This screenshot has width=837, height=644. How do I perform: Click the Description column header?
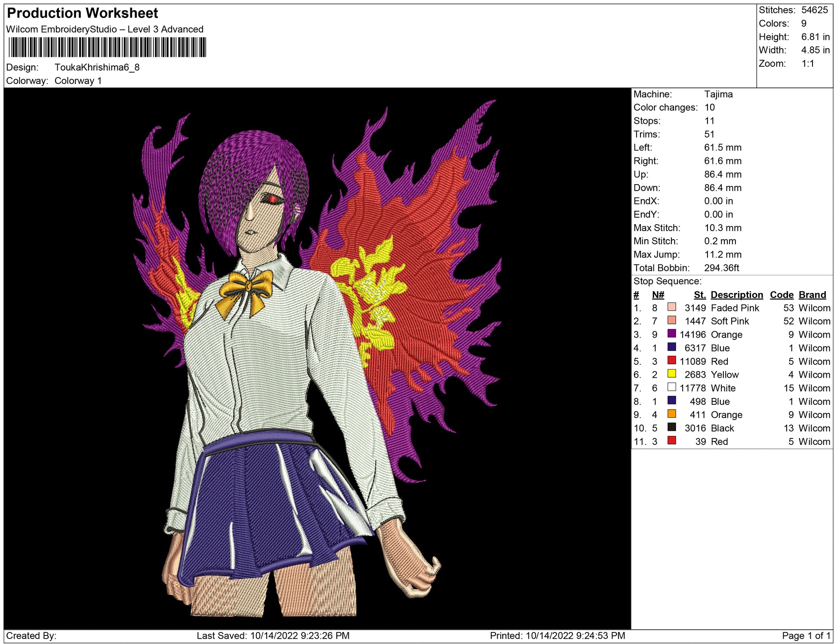coord(736,295)
